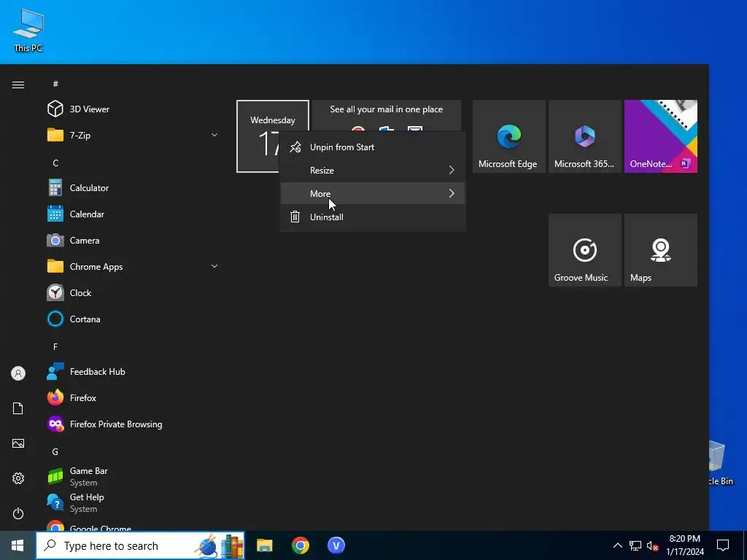Open the Pictures sidebar icon
The image size is (747, 560).
[18, 443]
